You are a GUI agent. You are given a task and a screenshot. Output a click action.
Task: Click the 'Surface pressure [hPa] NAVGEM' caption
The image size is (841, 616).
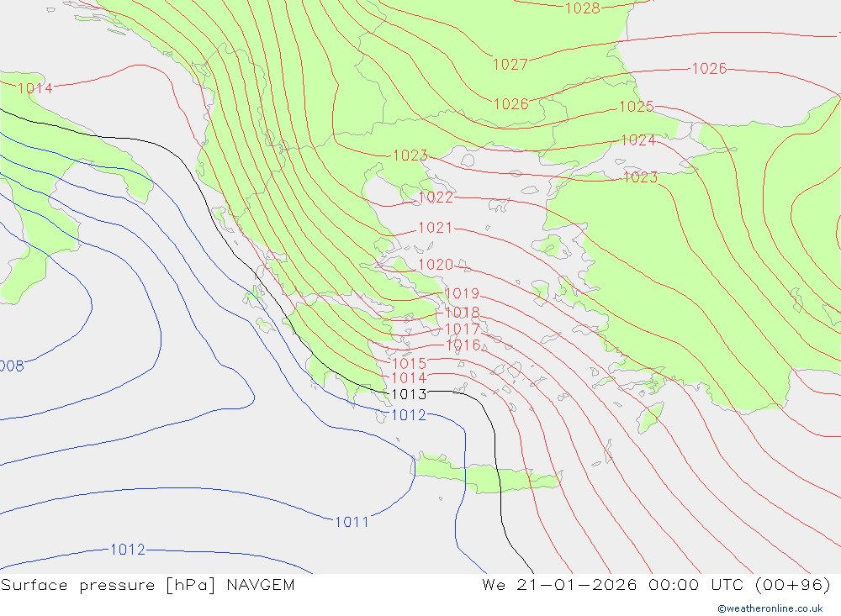(x=147, y=585)
